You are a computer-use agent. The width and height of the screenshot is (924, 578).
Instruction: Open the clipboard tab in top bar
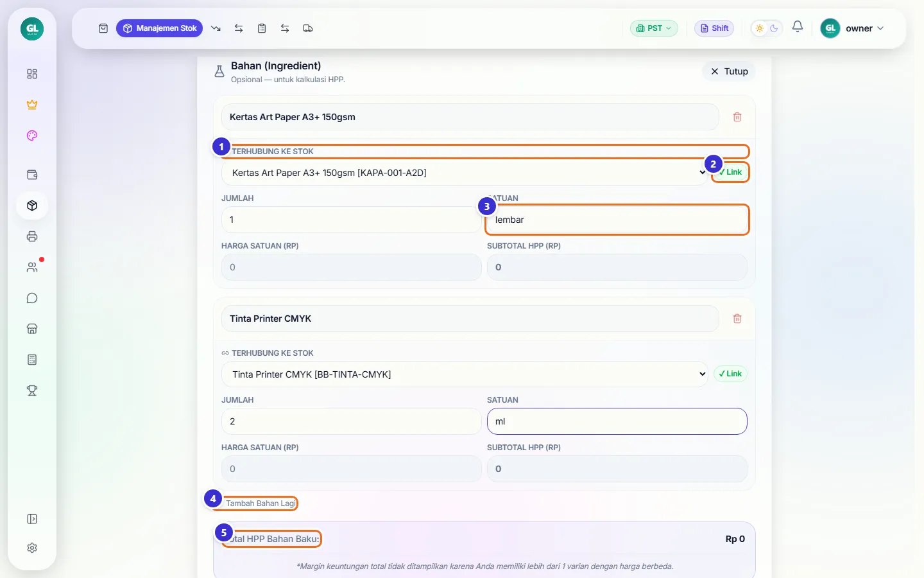click(x=262, y=28)
